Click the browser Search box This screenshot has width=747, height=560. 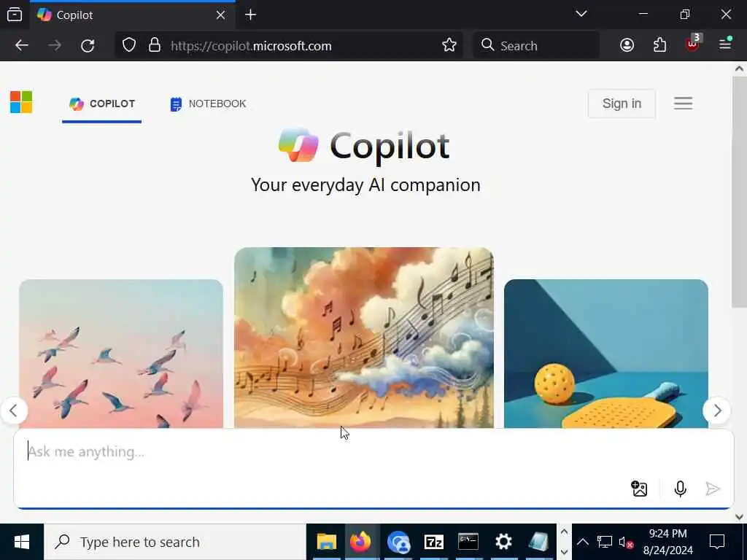[536, 46]
